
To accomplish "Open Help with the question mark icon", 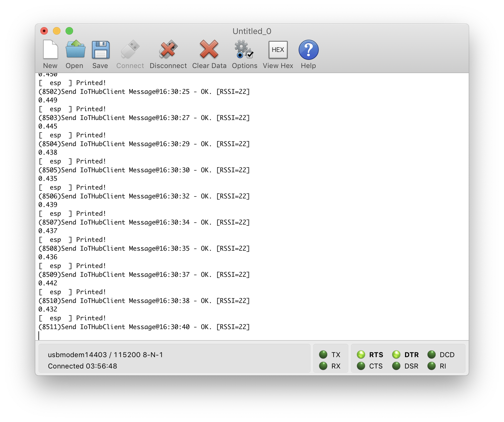I will [308, 50].
